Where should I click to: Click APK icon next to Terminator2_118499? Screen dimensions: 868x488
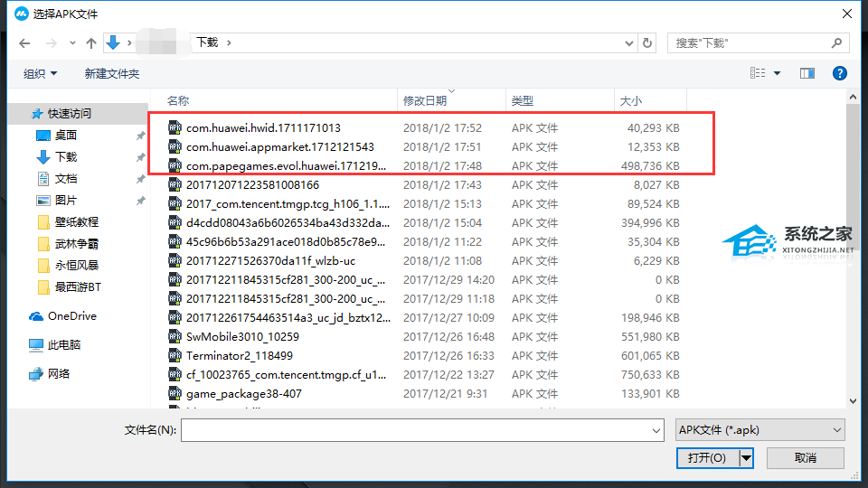click(175, 356)
